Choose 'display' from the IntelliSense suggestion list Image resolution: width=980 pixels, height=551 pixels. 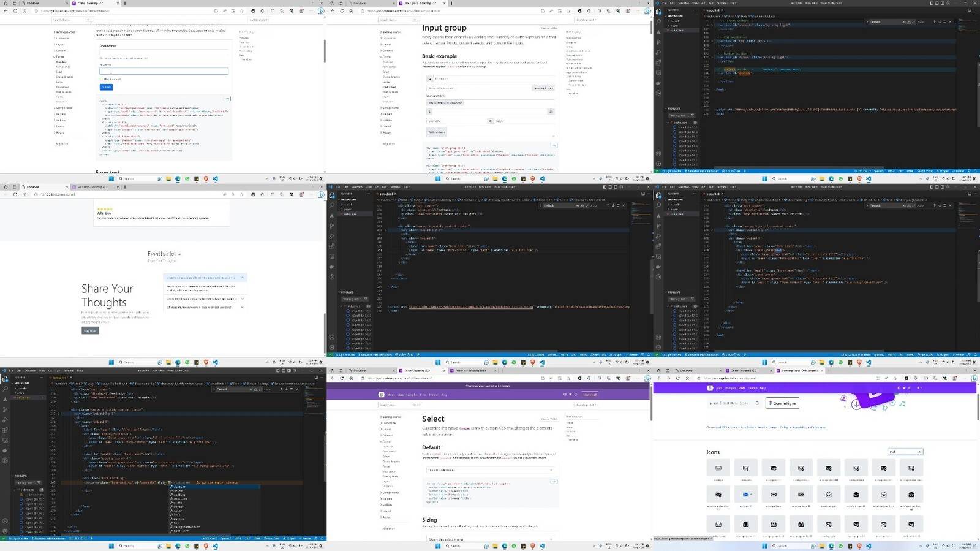(x=179, y=487)
